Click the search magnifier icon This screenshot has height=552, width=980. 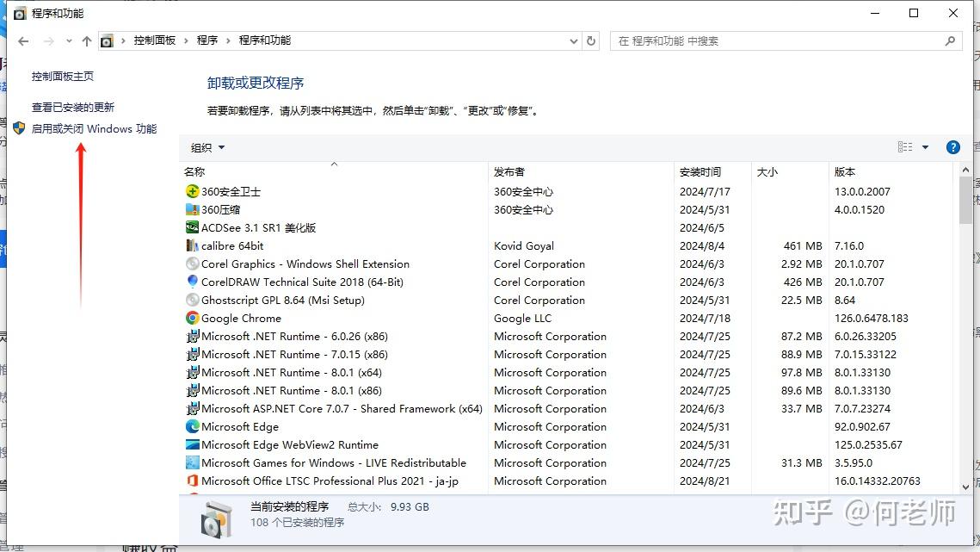(x=950, y=40)
